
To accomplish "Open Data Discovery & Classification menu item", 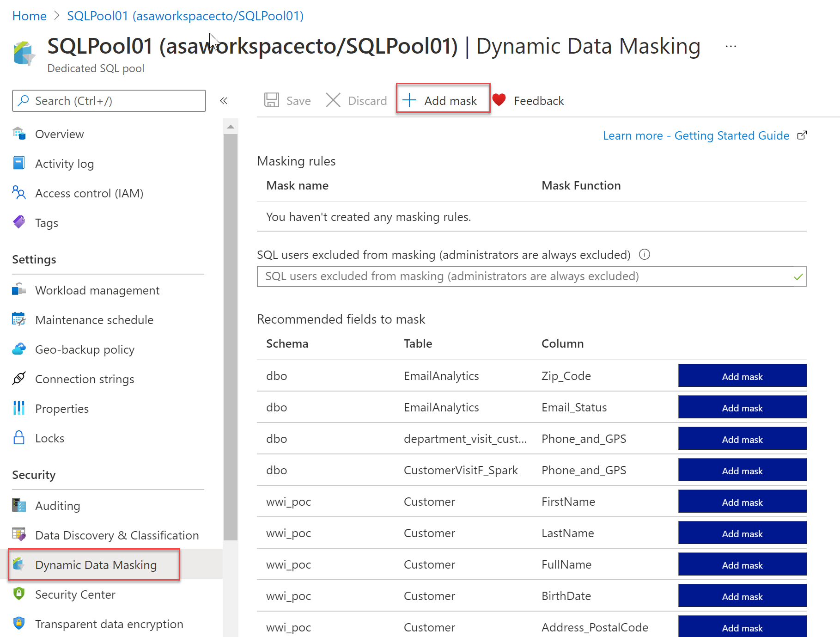I will (116, 535).
